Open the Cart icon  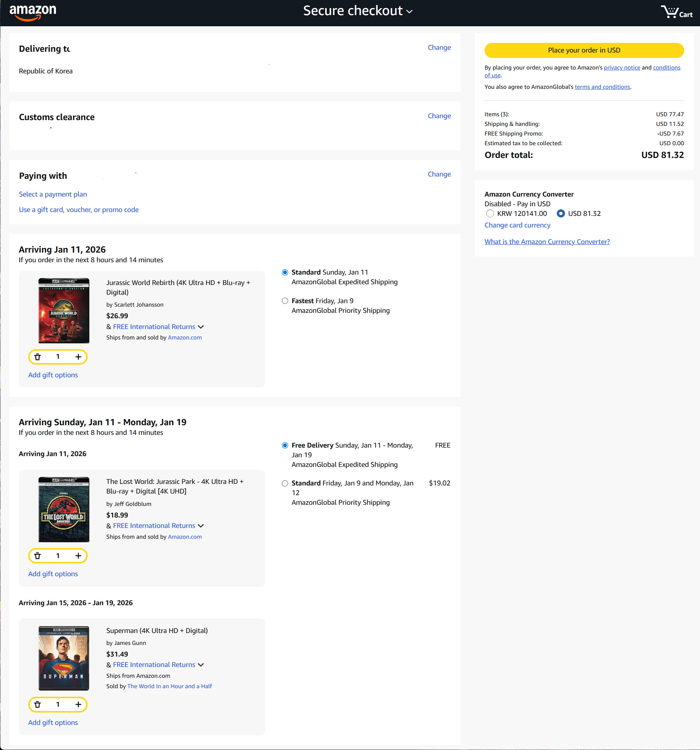tap(676, 12)
